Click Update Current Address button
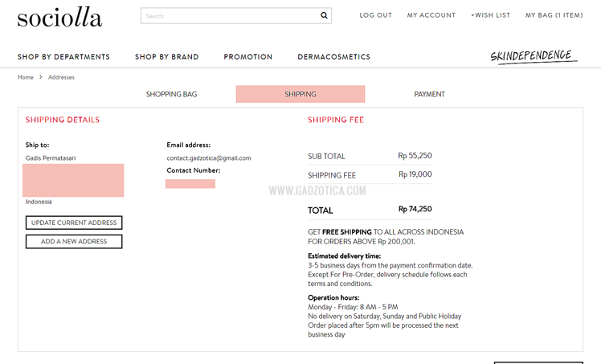The height and width of the screenshot is (364, 601). (74, 223)
